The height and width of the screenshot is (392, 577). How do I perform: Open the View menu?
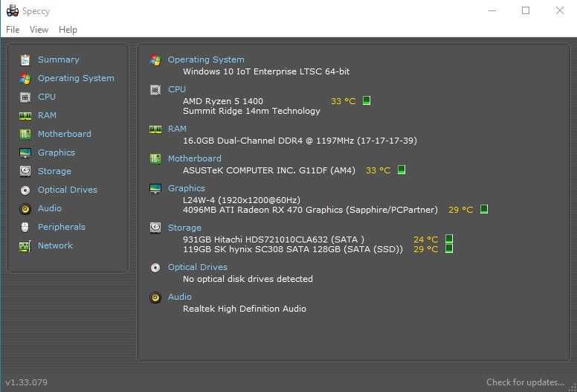[x=39, y=30]
